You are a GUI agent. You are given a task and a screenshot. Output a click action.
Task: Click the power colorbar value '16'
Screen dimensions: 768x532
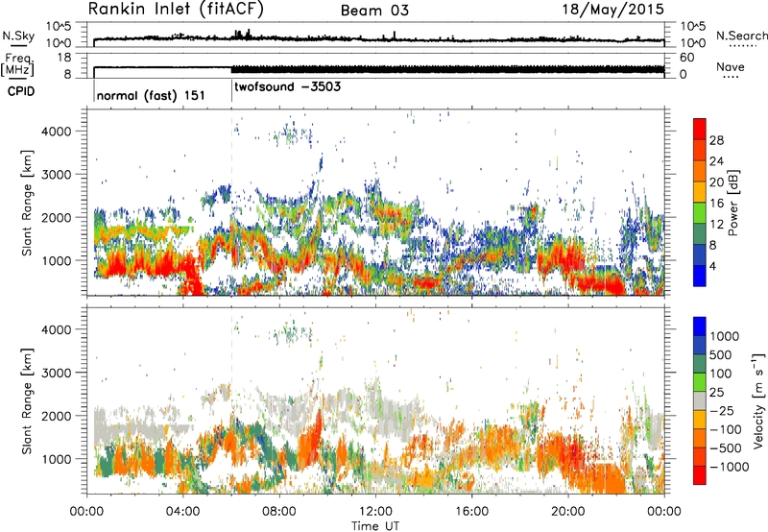click(716, 204)
